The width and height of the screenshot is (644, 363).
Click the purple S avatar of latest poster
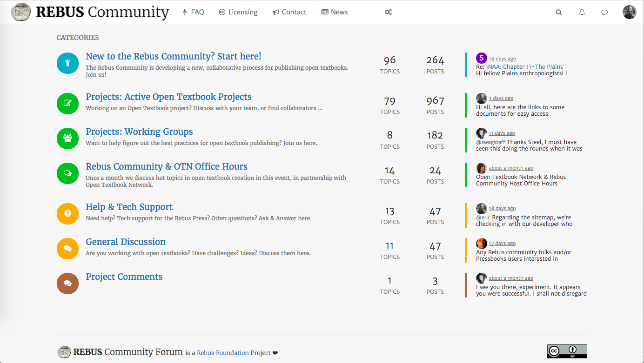[x=482, y=58]
